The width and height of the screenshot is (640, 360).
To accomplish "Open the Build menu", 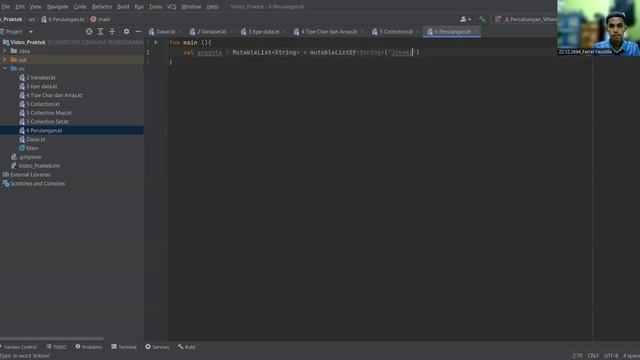I will pos(123,7).
